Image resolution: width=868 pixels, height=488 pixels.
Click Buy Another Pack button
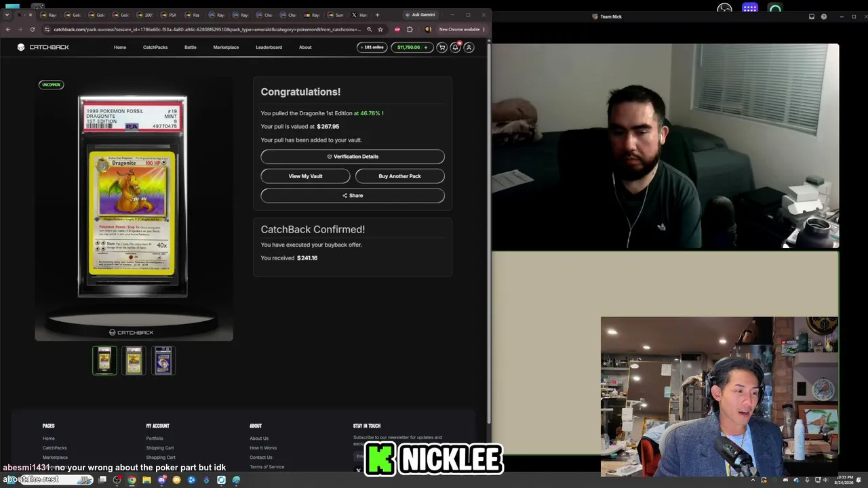399,176
